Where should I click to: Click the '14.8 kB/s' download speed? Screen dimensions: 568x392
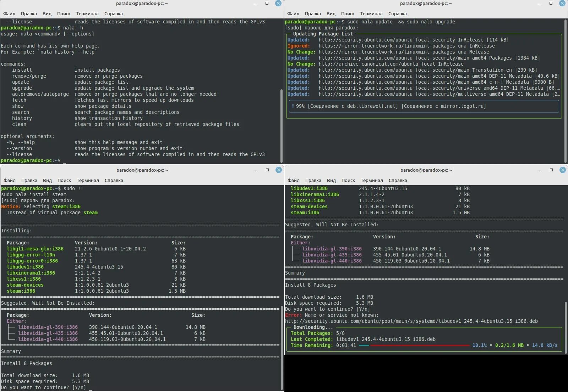545,345
